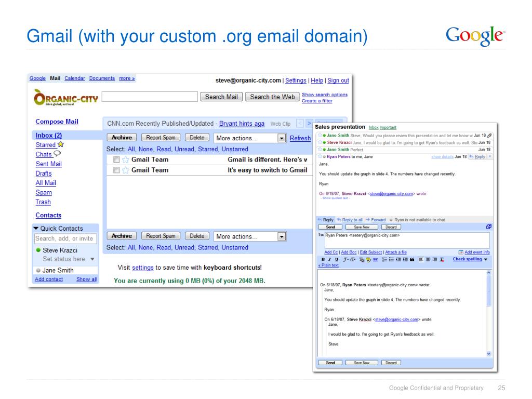This screenshot has width=532, height=399.
Task: Pop out the reply into a new window
Action: (488, 227)
